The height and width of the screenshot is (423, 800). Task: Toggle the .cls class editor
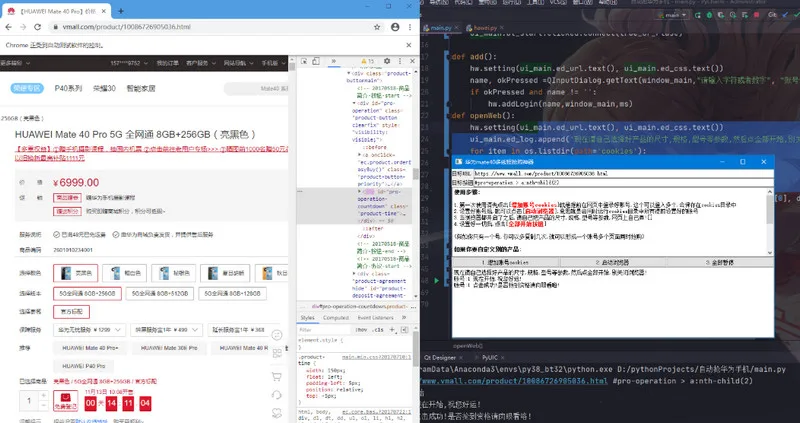coord(378,330)
